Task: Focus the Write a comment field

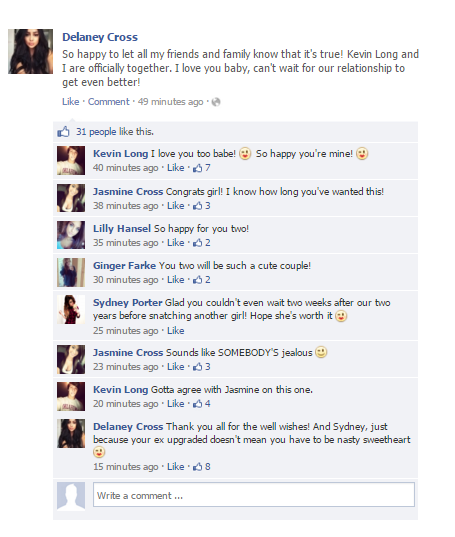Action: click(x=254, y=495)
